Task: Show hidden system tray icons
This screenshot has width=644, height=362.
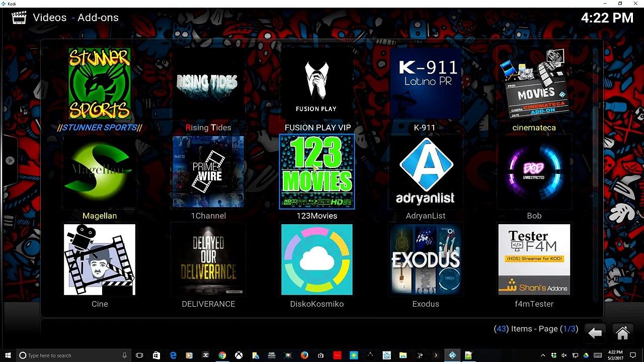Action: (543, 355)
